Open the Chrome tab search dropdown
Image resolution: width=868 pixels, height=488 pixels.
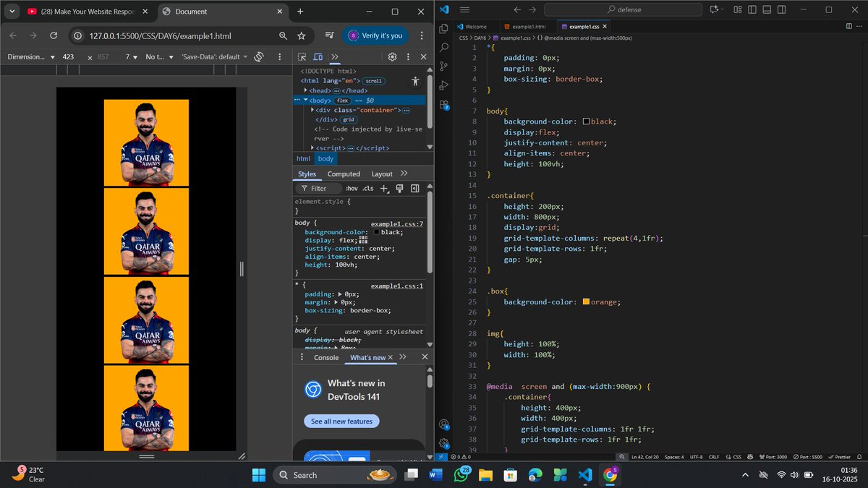pos(12,11)
